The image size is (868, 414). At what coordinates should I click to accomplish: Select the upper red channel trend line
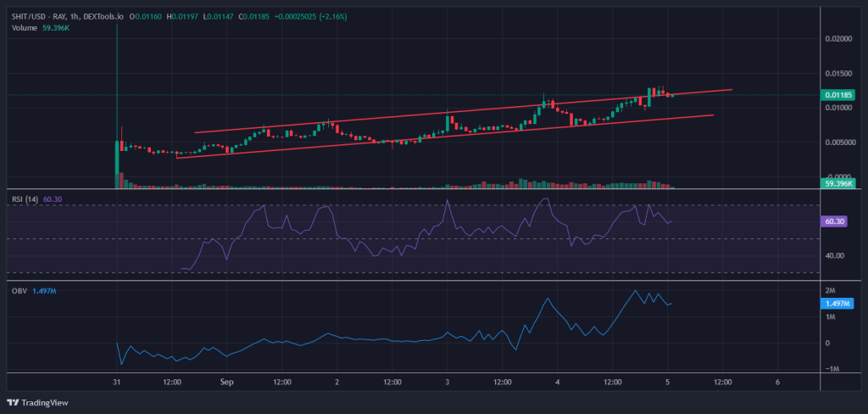coord(463,111)
